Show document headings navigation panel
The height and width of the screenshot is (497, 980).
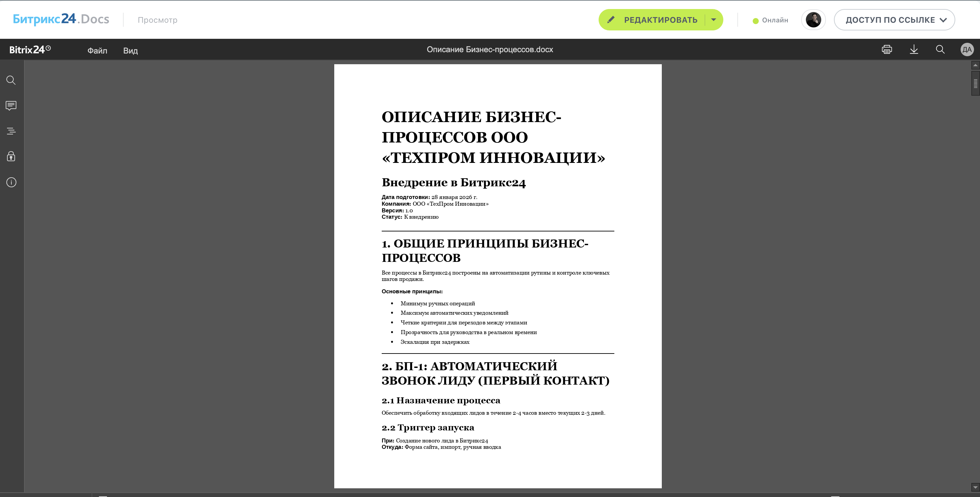point(11,131)
